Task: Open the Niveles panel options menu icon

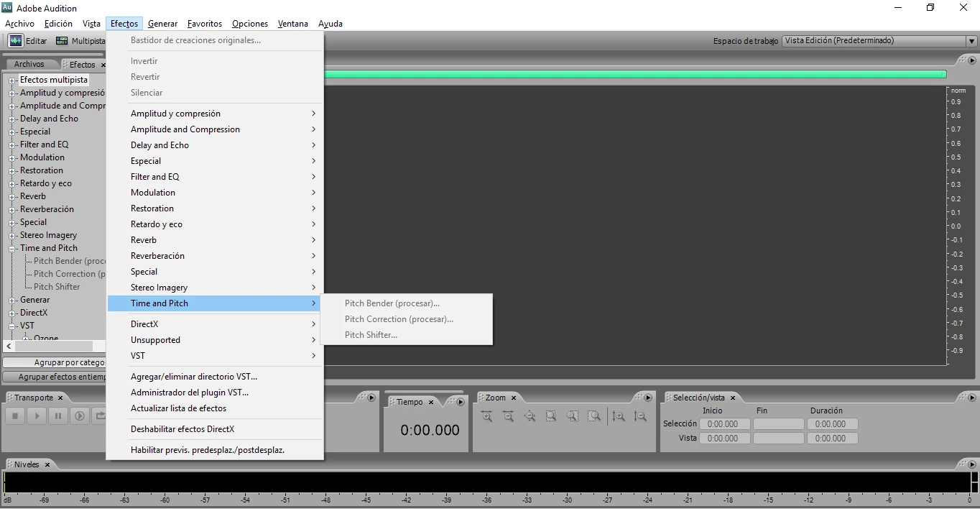Action: 972,464
